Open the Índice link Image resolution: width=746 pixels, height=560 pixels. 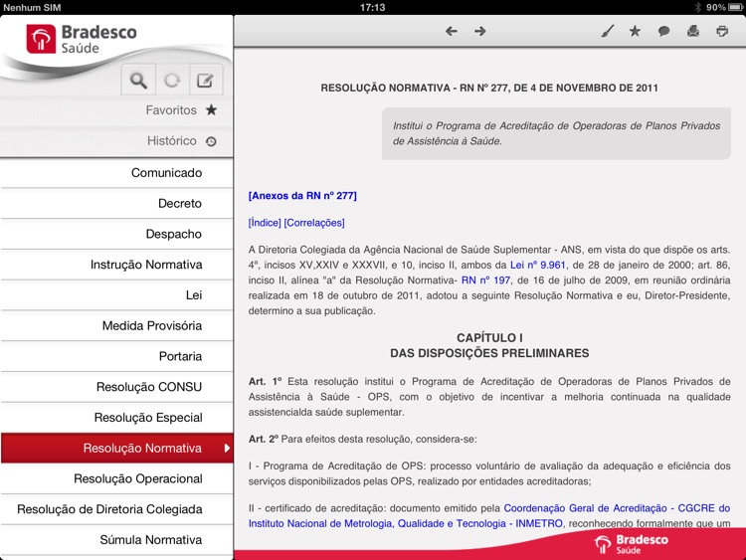pyautogui.click(x=265, y=223)
